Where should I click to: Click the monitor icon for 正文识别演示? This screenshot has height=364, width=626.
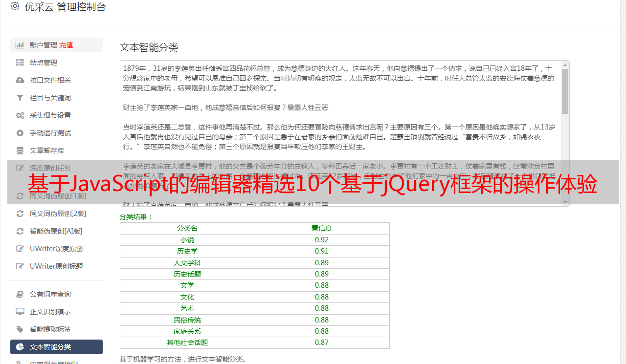tap(20, 312)
